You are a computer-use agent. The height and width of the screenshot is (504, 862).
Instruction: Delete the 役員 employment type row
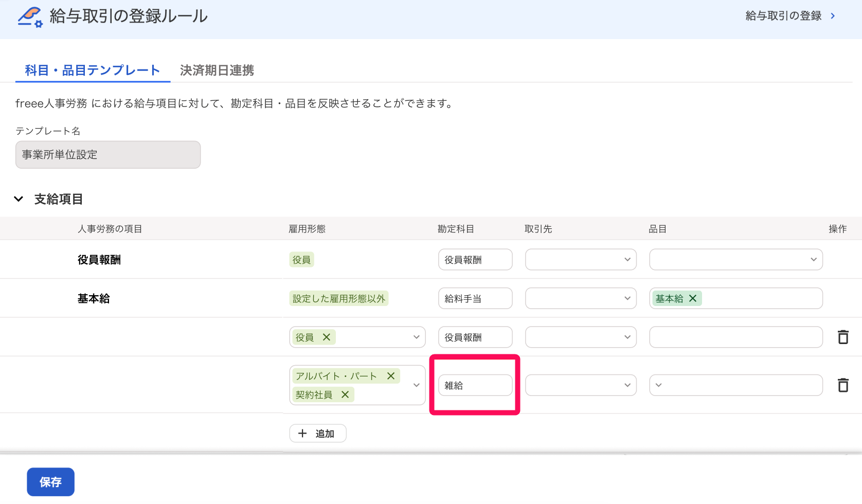coord(843,337)
